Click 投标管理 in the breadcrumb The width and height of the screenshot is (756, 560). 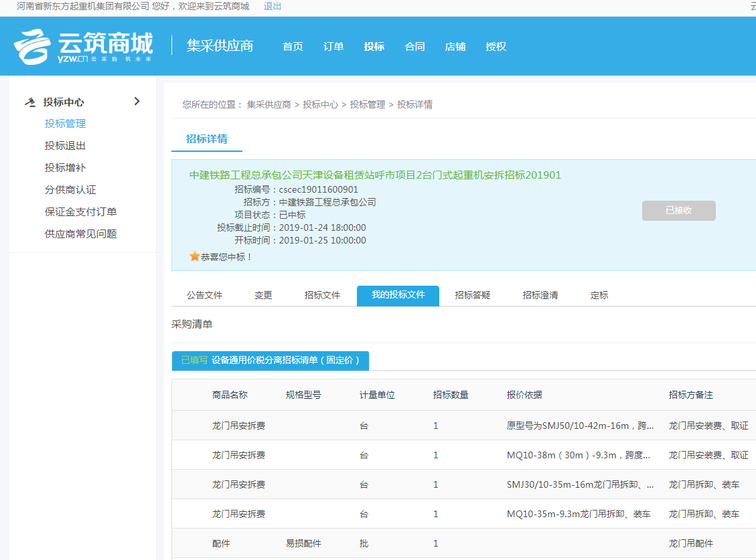point(368,104)
